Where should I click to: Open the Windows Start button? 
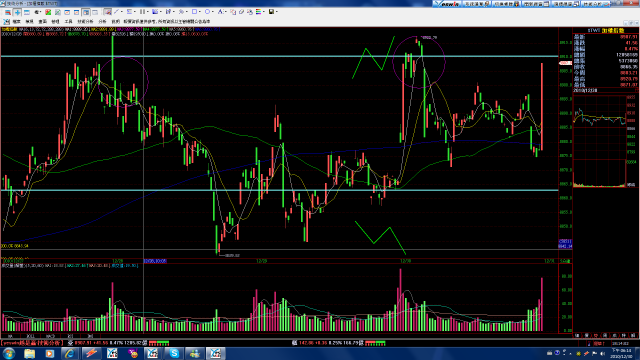(8, 353)
